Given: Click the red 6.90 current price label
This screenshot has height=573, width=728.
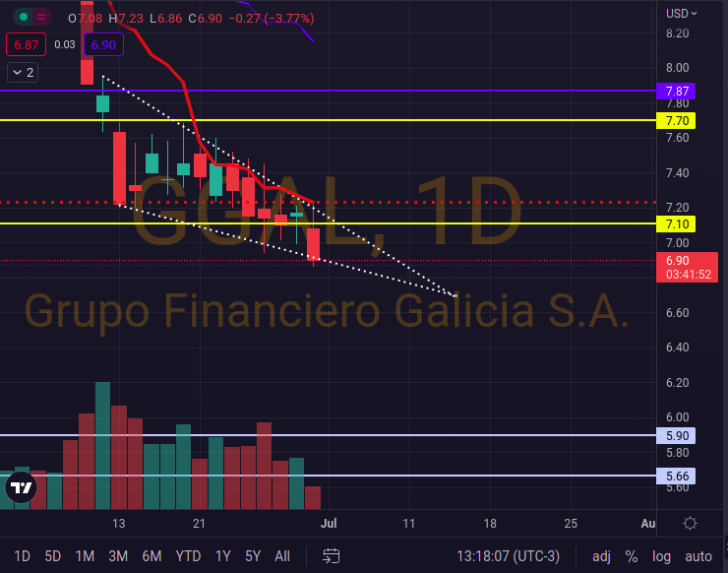Looking at the screenshot, I should pos(687,267).
